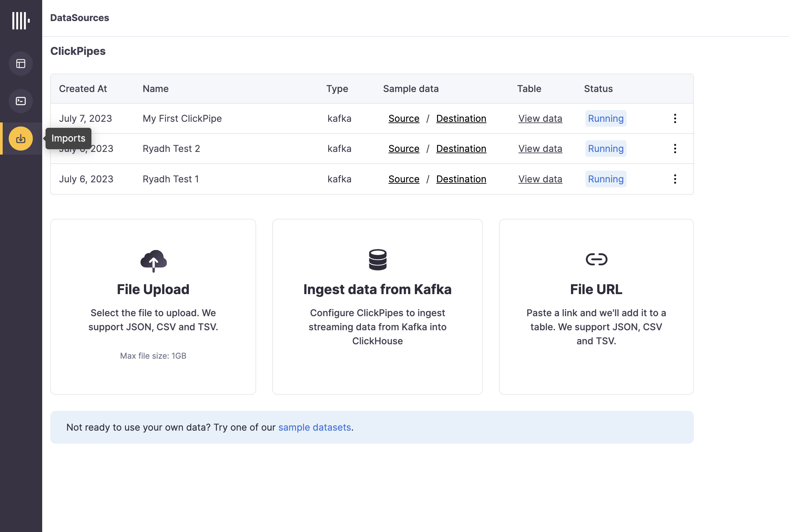789x532 pixels.
Task: Click the July 6, 2023 date of Ryadh Test 1
Action: click(x=86, y=179)
